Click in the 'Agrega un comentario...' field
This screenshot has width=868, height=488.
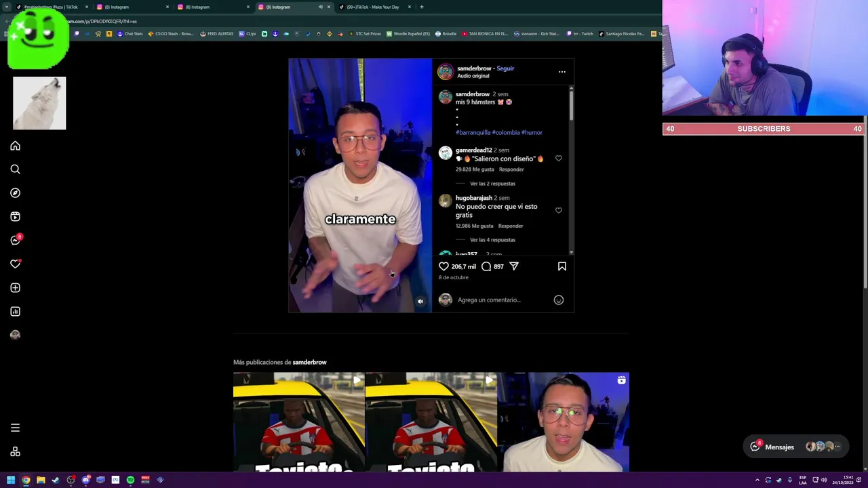(x=502, y=300)
